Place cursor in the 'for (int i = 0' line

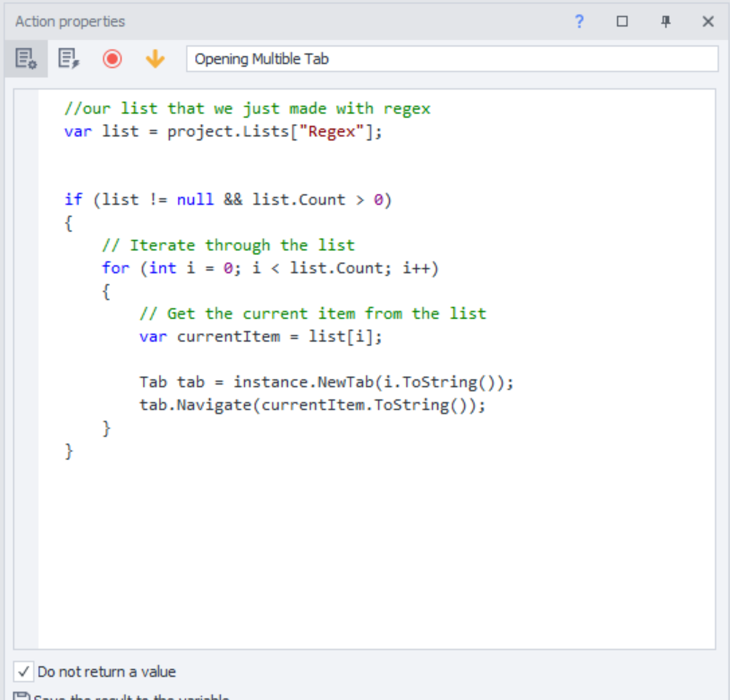point(270,268)
